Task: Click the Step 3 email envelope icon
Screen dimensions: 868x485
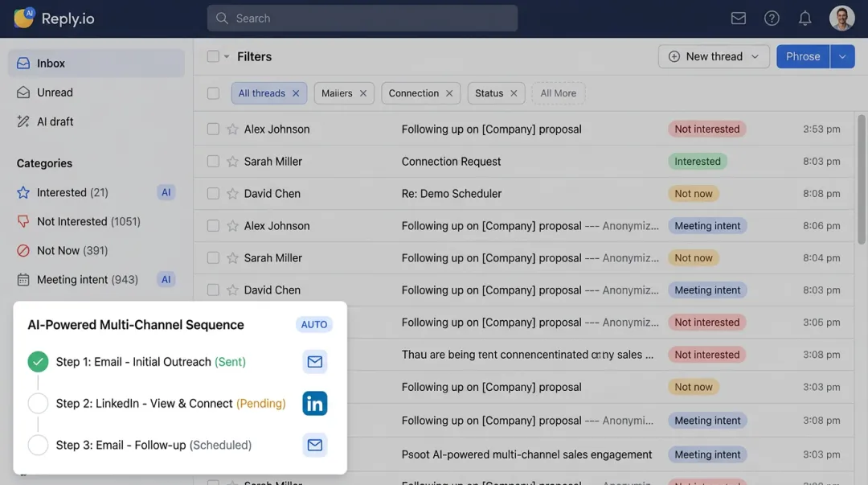Action: click(314, 445)
